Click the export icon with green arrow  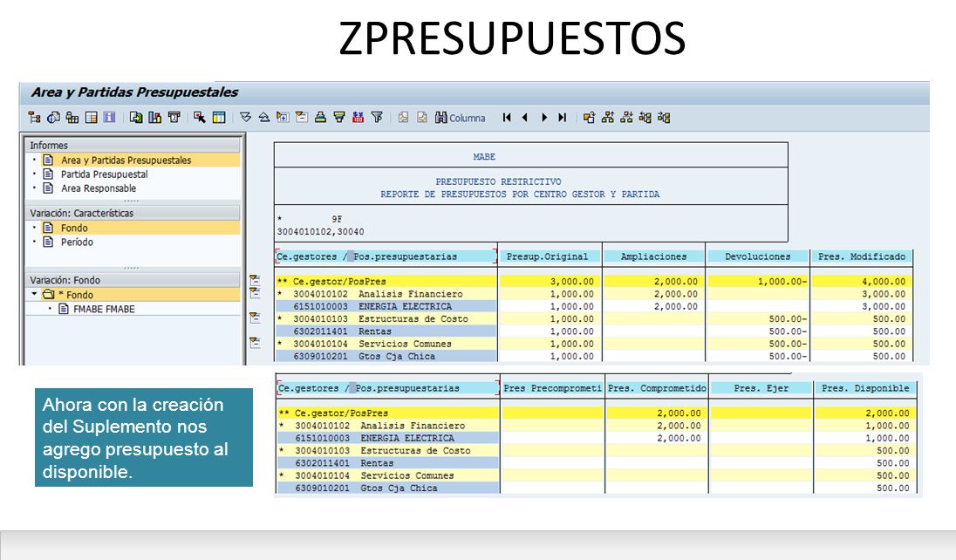point(136,118)
